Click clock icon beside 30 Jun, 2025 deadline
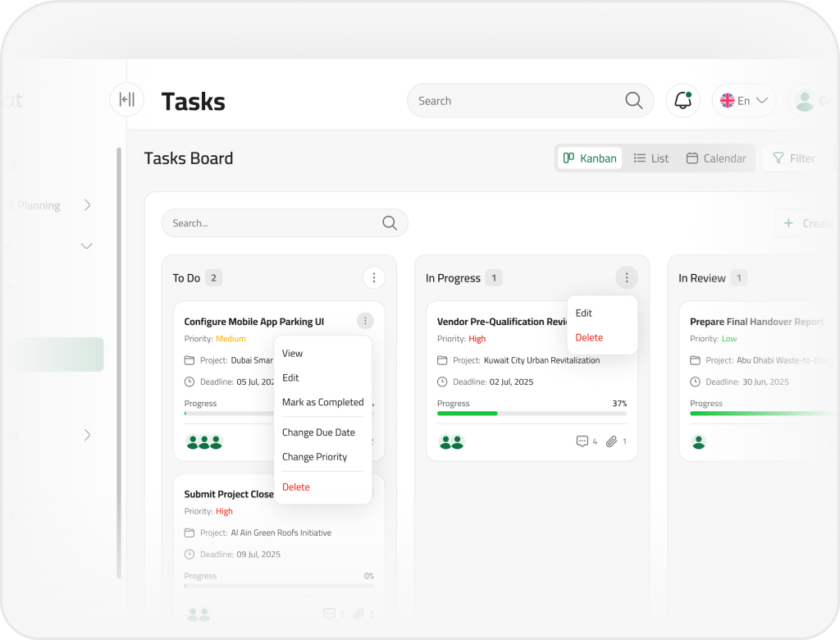The image size is (840, 640). coord(695,382)
